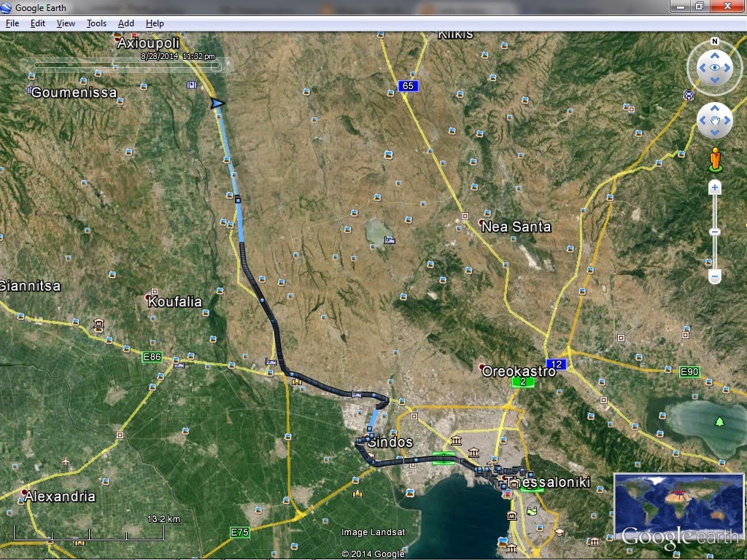The image size is (747, 560).
Task: Open the File menu
Action: (x=12, y=23)
